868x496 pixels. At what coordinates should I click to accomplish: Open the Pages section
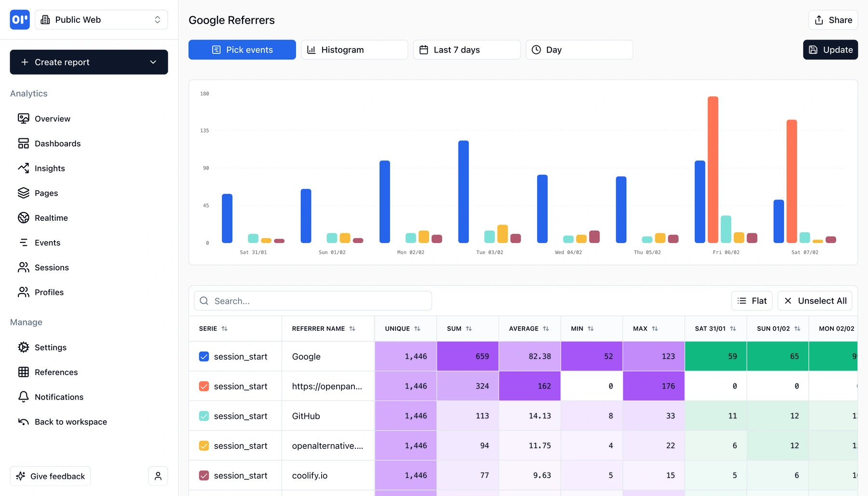click(x=46, y=193)
